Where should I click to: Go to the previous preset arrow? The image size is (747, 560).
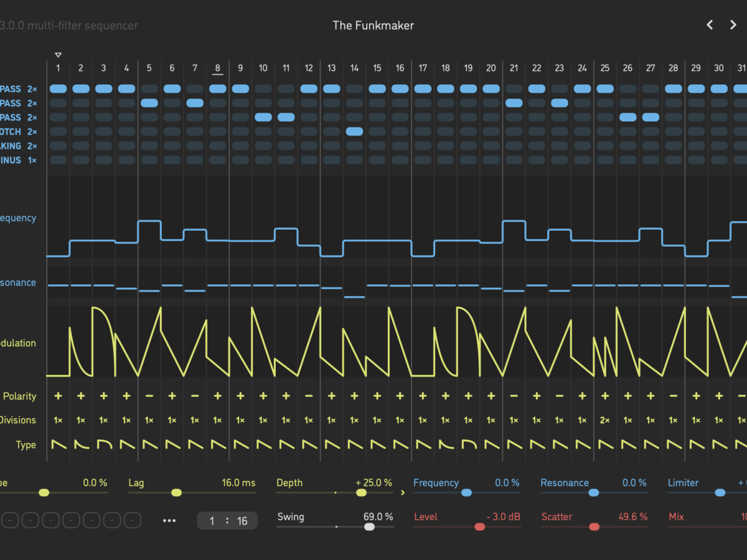[x=710, y=25]
